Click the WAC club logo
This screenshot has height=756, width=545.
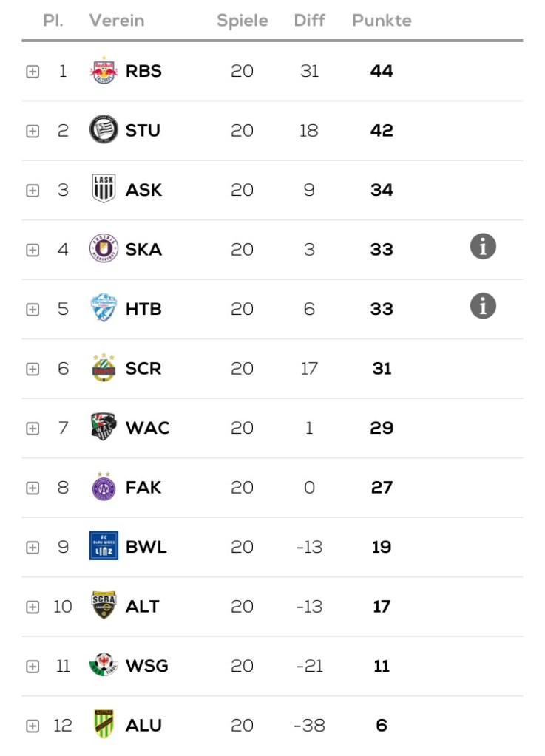click(104, 427)
